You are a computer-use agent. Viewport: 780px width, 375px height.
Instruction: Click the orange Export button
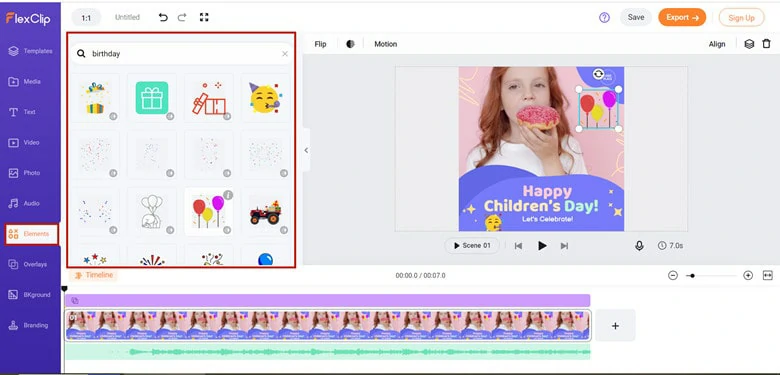682,17
